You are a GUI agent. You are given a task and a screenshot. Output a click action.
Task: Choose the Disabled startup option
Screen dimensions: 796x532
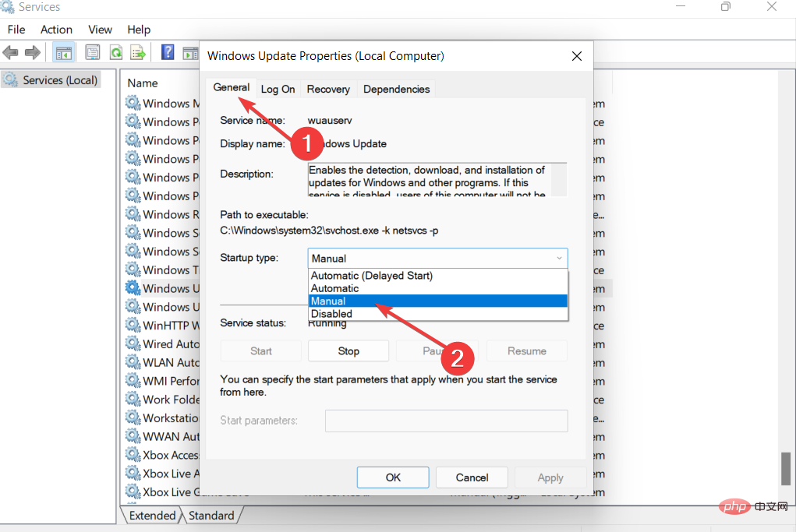pyautogui.click(x=437, y=313)
